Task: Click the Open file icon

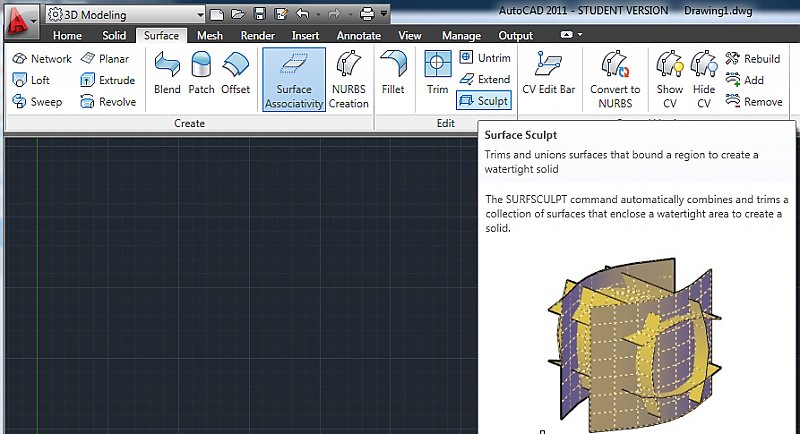Action: pyautogui.click(x=237, y=14)
